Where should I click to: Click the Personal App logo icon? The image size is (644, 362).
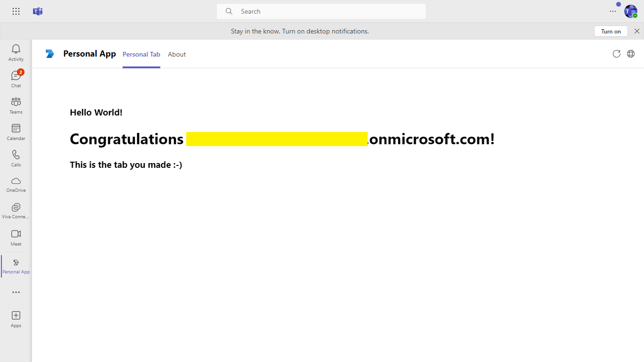click(x=50, y=54)
